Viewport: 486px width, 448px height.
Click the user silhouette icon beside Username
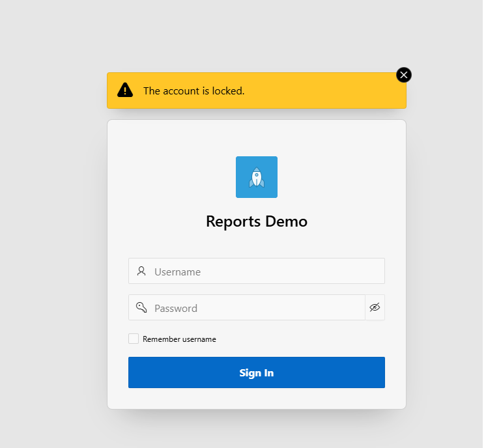(141, 271)
